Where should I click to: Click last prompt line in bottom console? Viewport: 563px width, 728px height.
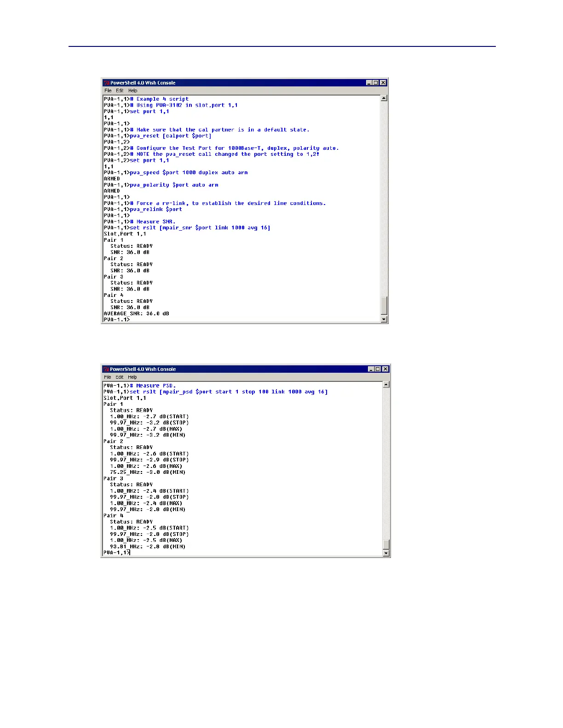117,552
